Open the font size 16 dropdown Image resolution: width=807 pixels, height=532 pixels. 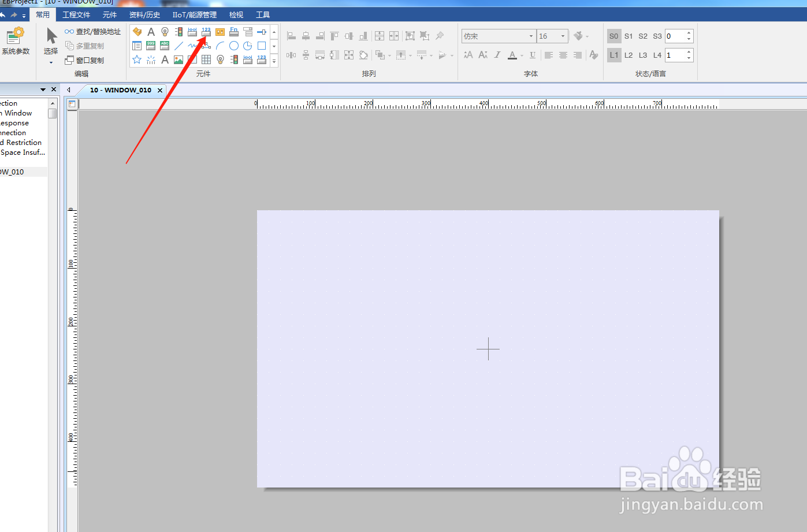pyautogui.click(x=563, y=36)
